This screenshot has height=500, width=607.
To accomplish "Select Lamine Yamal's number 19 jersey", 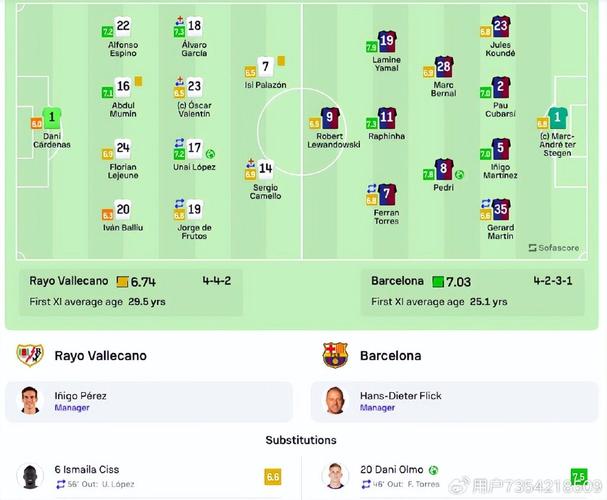I will 386,41.
